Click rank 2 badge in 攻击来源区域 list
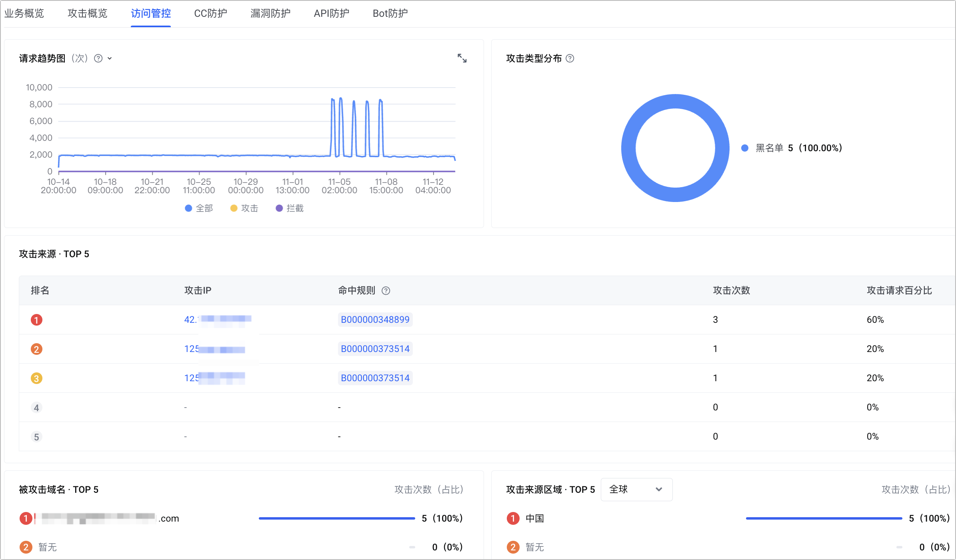Screen dimensions: 956x560 pyautogui.click(x=513, y=547)
